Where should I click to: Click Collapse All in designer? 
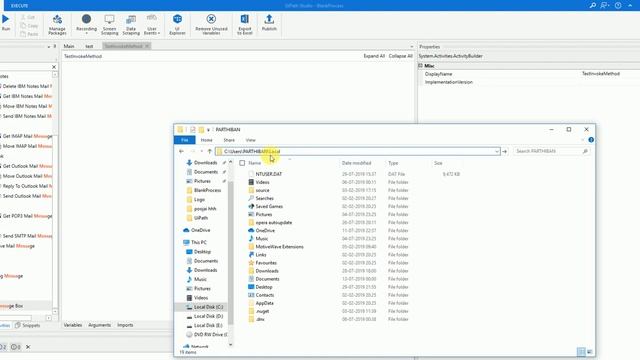pyautogui.click(x=400, y=56)
